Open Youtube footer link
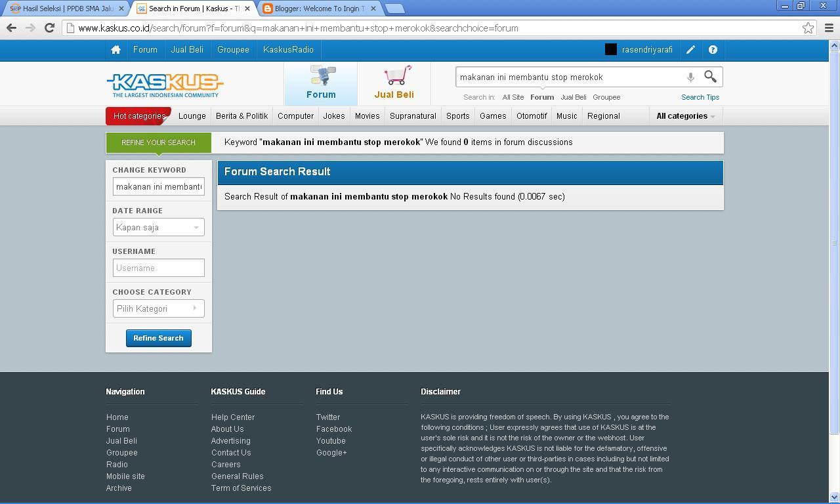Image resolution: width=840 pixels, height=504 pixels. click(x=331, y=441)
